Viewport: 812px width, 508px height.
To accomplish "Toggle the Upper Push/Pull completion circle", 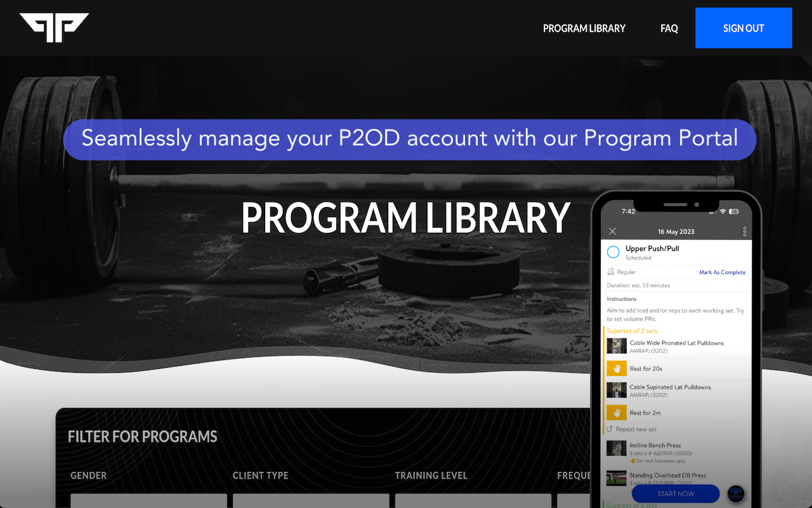I will pos(613,252).
